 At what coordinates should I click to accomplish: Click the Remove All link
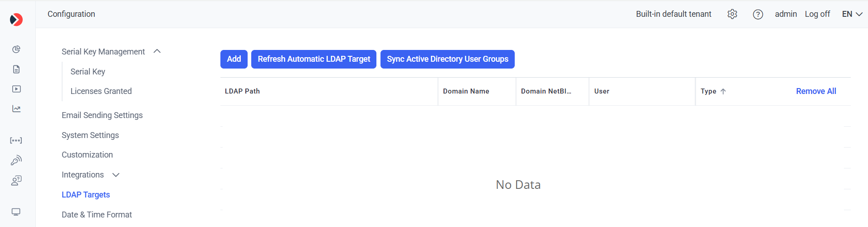[x=816, y=91]
